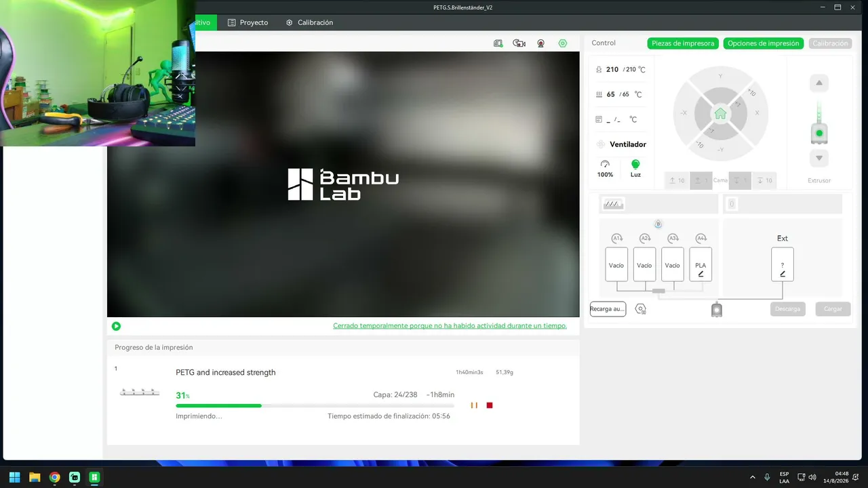Viewport: 868px width, 488px height.
Task: Click the Cargar button
Action: 833,309
